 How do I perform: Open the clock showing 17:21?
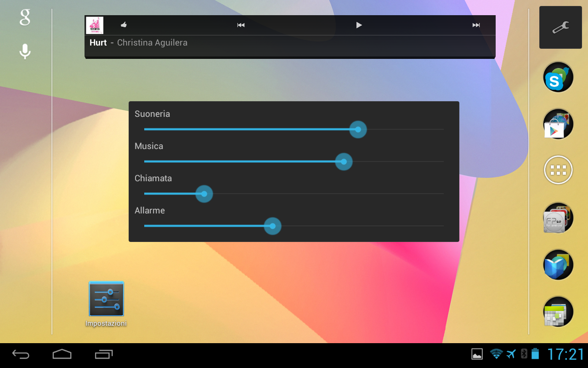(565, 354)
